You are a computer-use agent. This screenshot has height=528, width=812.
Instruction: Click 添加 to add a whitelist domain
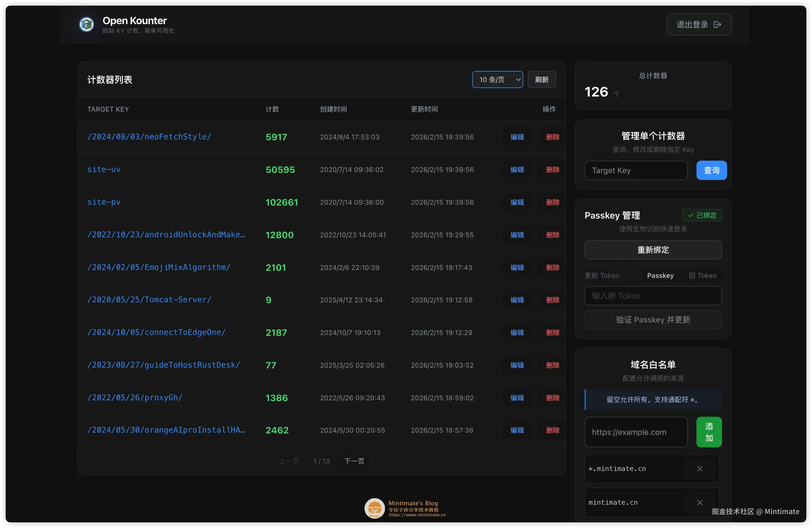coord(709,432)
